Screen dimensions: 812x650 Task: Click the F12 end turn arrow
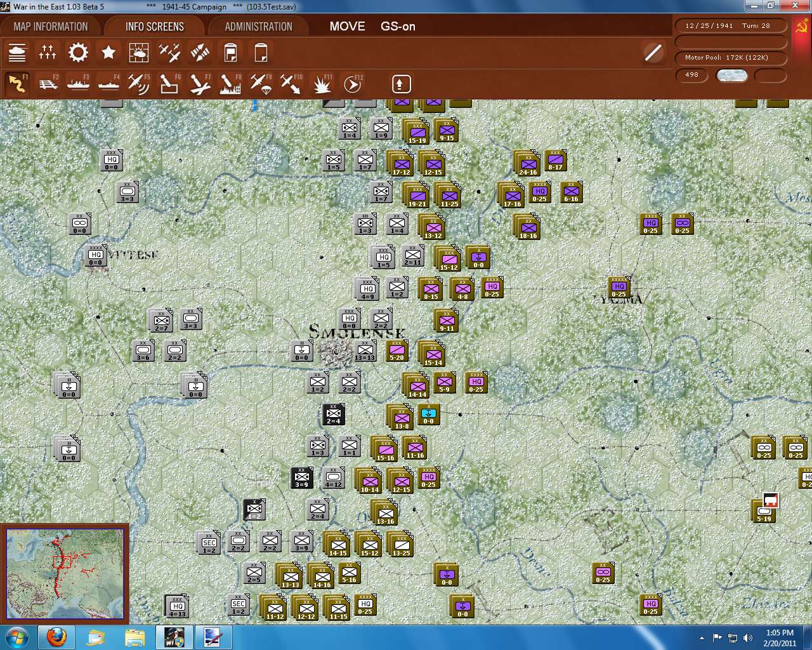352,84
